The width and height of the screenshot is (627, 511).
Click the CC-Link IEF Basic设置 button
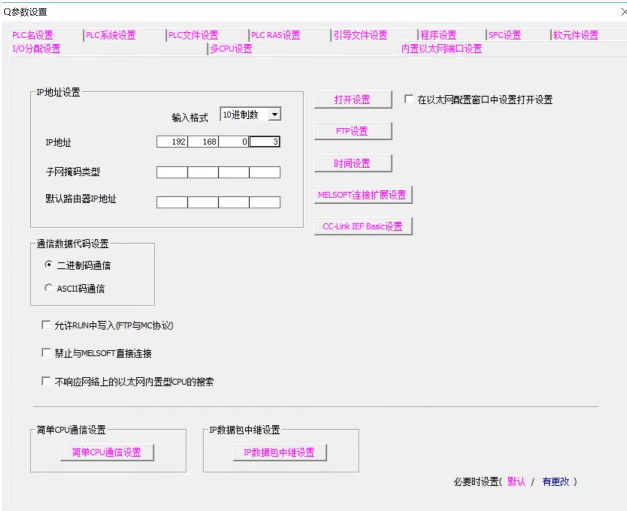(361, 226)
